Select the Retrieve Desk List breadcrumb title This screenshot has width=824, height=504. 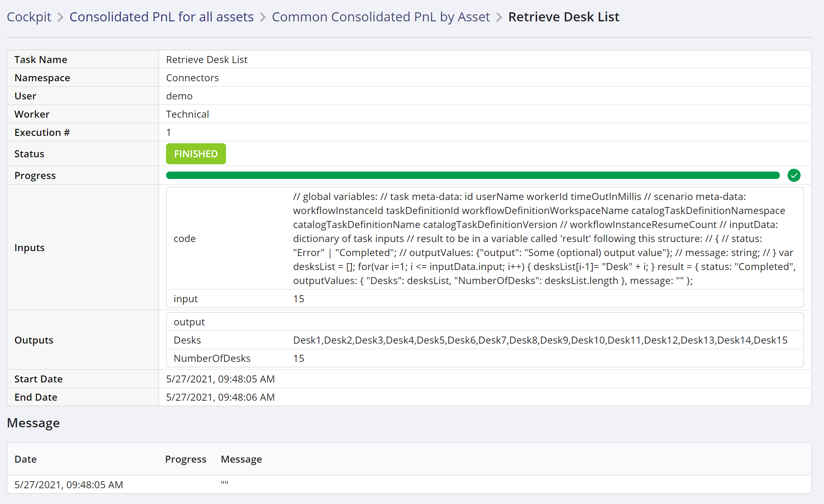(564, 17)
